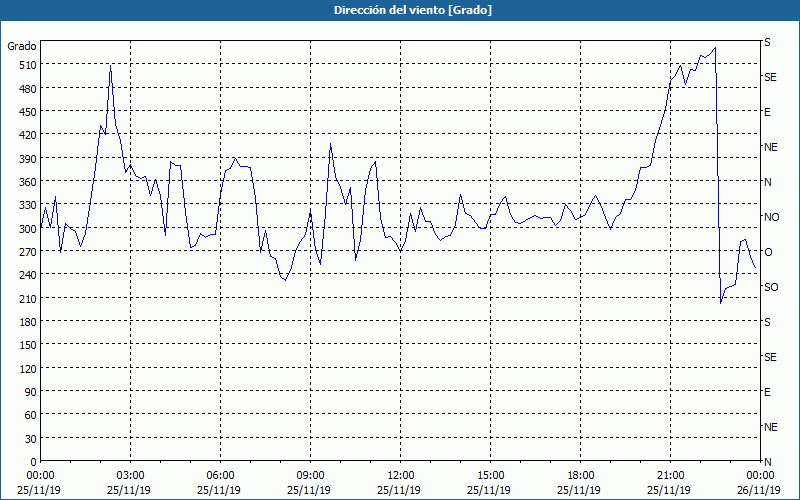Viewport: 800px width, 500px height.
Task: Select the 25/11/19 date beneath 21:00
Action: click(x=669, y=490)
